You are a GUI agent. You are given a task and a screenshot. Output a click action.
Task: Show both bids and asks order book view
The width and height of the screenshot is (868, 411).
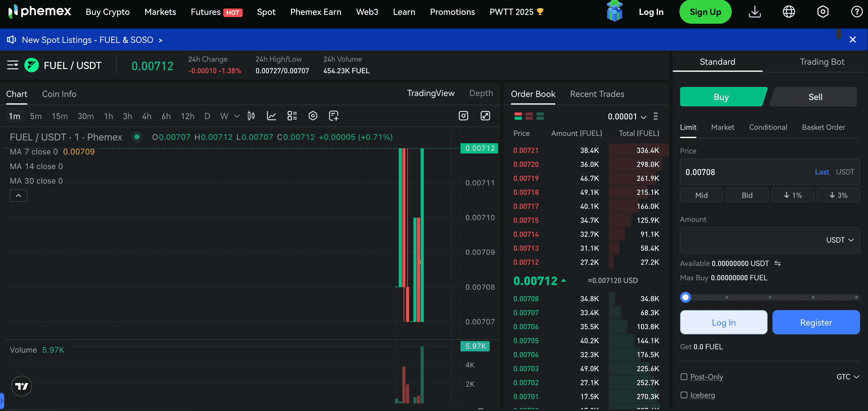click(518, 116)
